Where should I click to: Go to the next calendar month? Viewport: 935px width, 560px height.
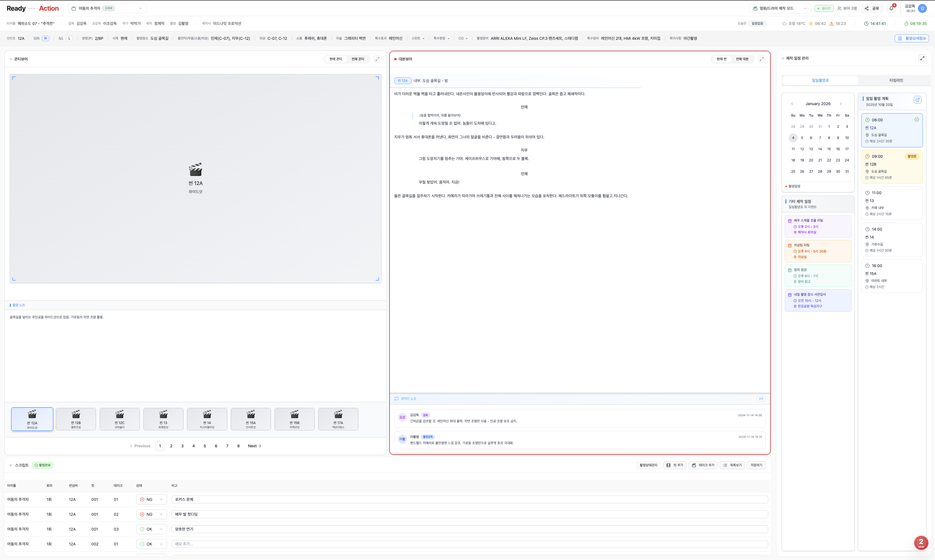click(841, 104)
